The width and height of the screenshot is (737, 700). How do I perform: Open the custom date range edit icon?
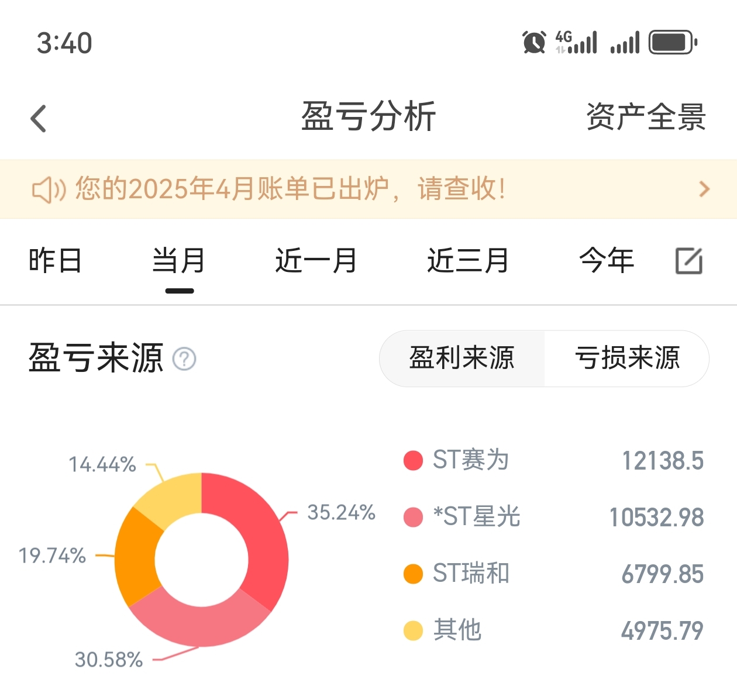pyautogui.click(x=688, y=261)
